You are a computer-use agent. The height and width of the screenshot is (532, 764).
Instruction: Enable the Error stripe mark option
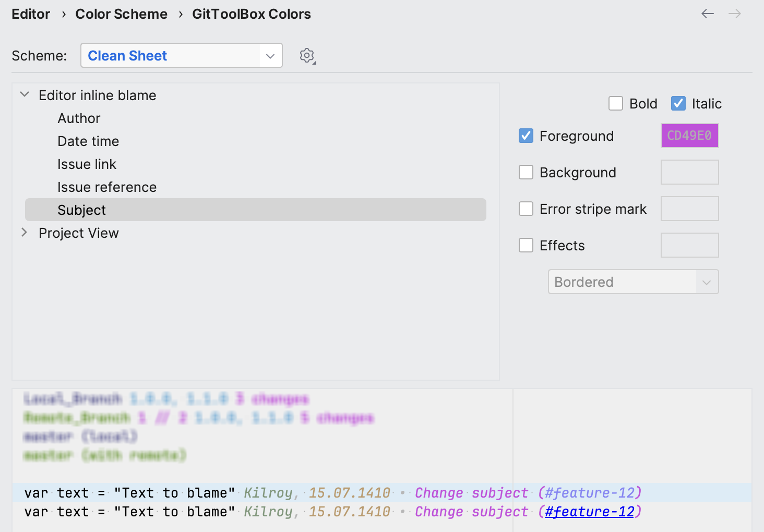click(526, 209)
